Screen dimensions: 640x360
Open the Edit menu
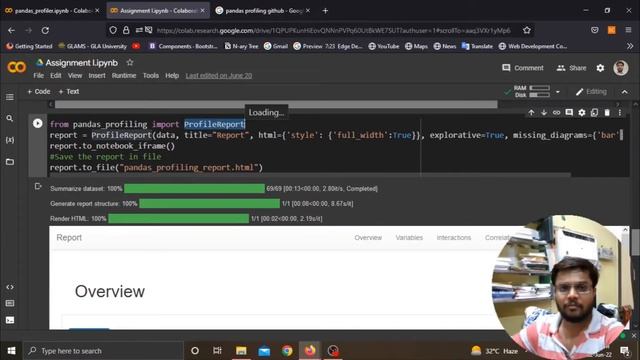point(56,76)
